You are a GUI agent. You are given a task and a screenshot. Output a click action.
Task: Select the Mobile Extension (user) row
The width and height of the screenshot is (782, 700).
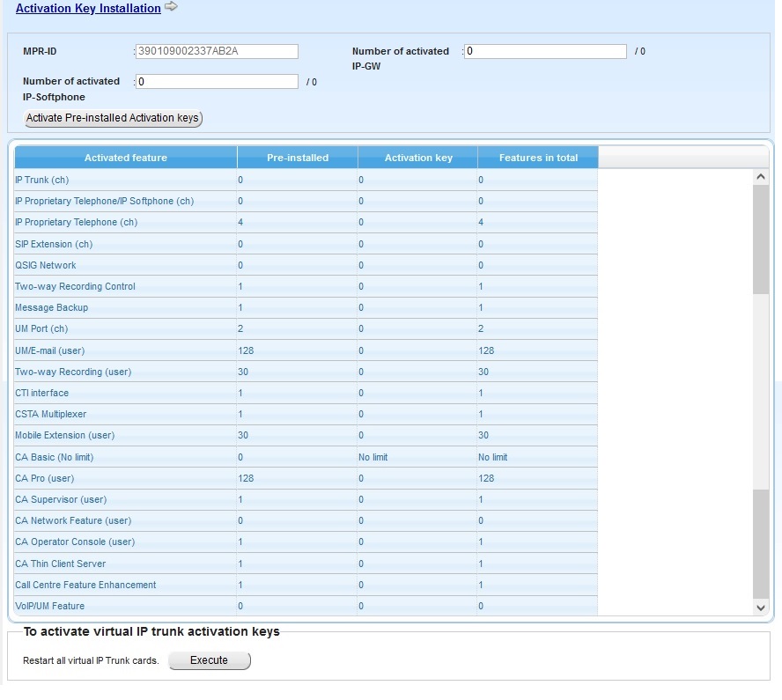[306, 435]
